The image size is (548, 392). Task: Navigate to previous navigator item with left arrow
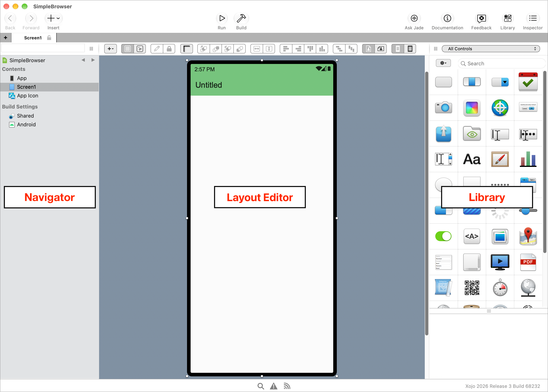tap(83, 60)
